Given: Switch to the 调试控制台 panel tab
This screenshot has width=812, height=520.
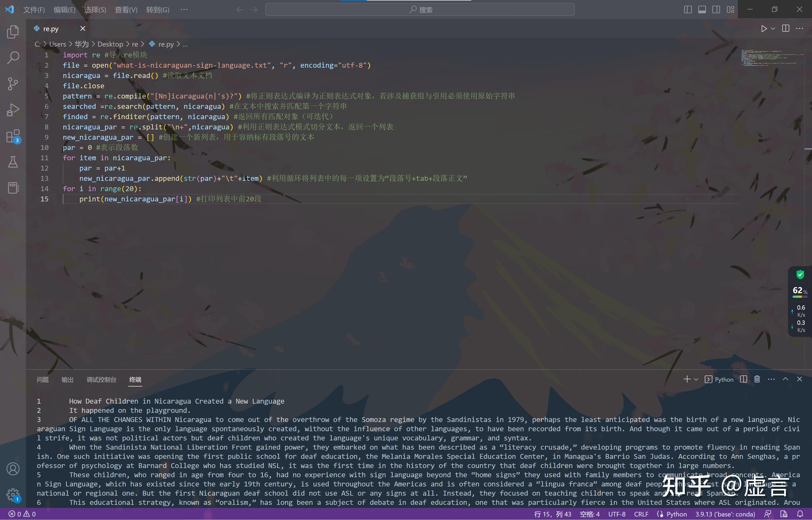Looking at the screenshot, I should [101, 380].
